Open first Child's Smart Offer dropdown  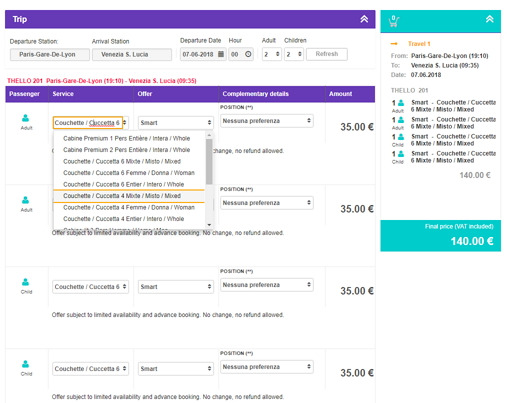pyautogui.click(x=176, y=287)
